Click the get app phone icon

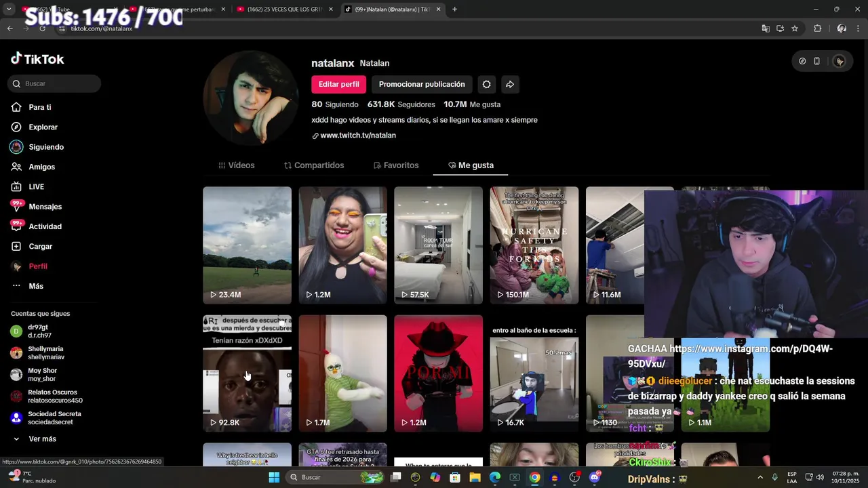point(817,61)
